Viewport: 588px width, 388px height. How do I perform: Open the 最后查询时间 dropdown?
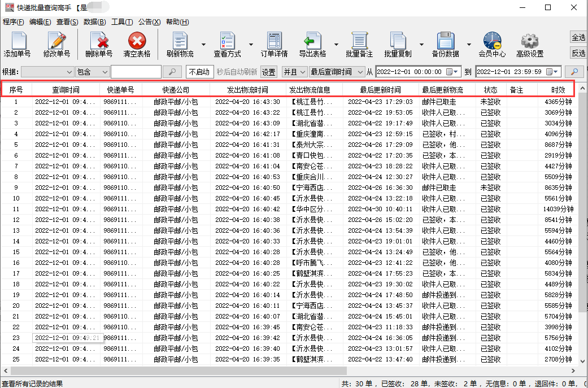tap(337, 72)
